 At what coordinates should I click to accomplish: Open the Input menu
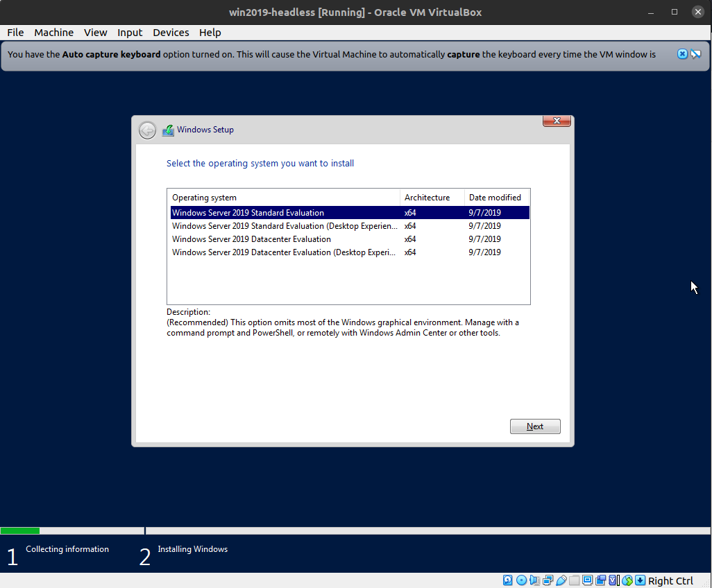tap(130, 33)
